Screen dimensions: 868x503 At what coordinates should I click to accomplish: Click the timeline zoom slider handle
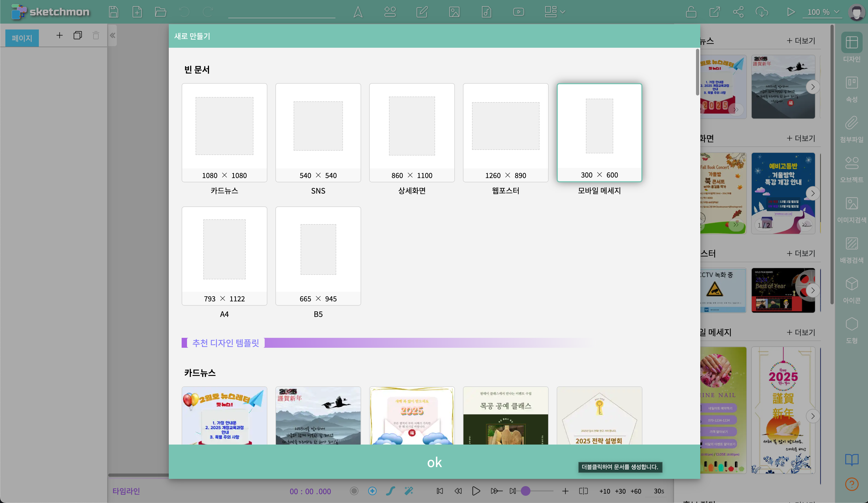coord(525,491)
